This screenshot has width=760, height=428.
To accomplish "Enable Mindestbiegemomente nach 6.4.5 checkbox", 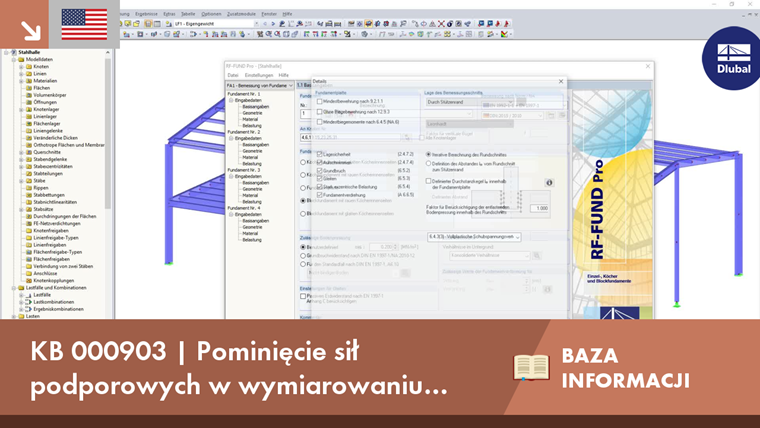I will [319, 122].
